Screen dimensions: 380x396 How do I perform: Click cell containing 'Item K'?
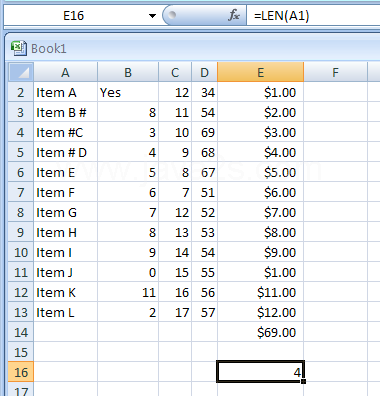pos(65,292)
